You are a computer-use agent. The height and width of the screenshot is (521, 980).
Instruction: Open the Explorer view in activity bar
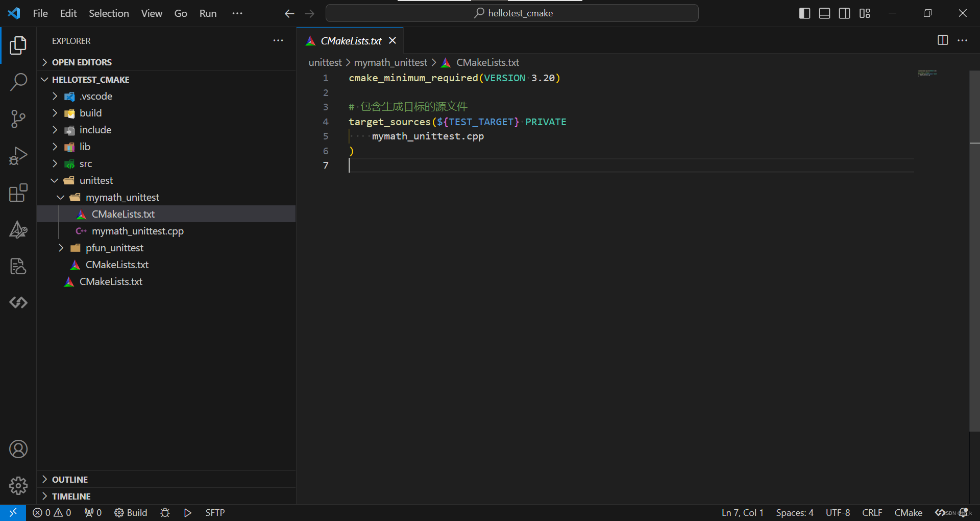tap(18, 45)
